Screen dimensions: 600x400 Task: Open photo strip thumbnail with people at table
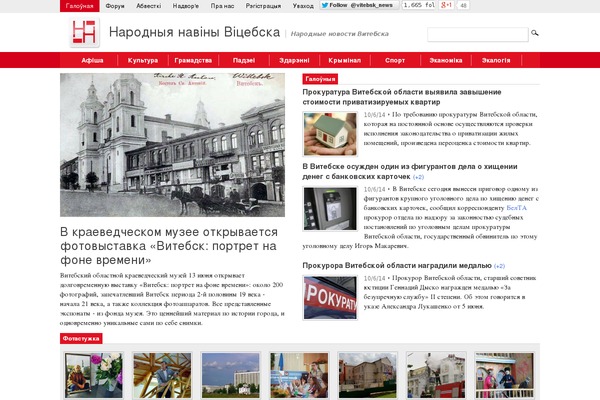[299, 376]
